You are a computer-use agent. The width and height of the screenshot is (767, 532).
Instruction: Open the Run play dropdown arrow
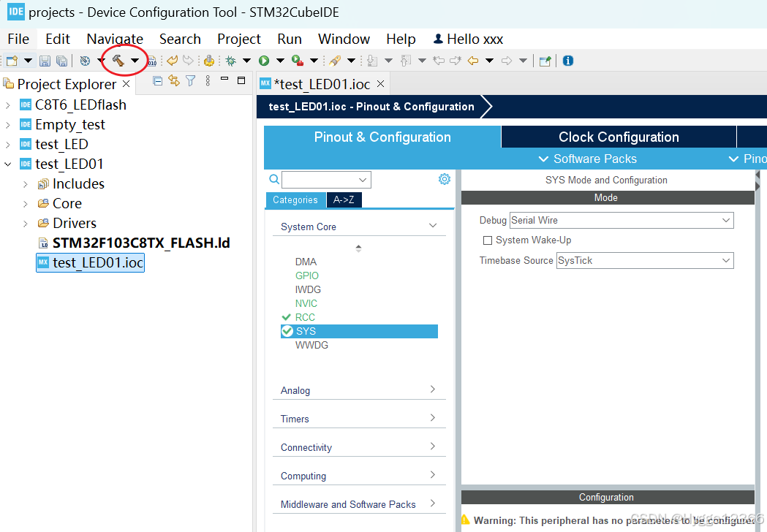280,61
